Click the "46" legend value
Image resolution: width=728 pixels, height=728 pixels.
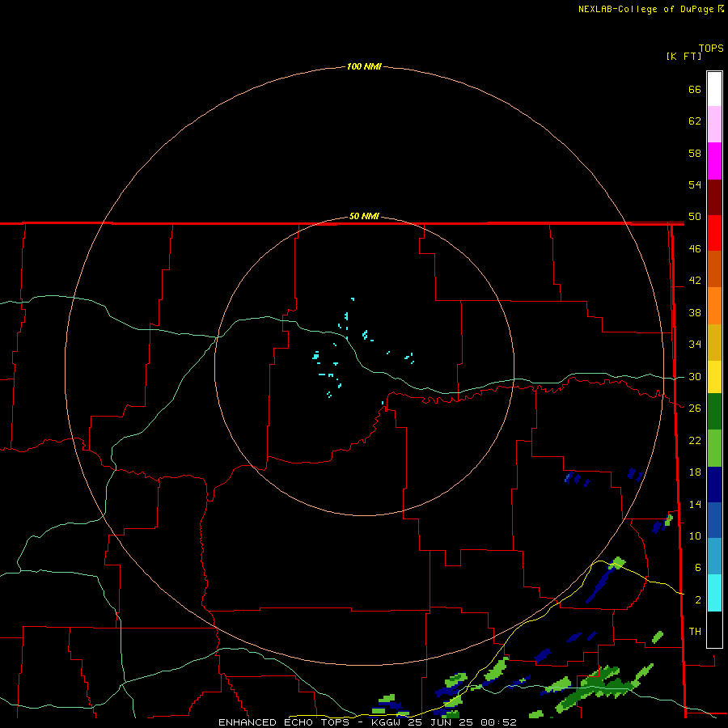point(695,249)
